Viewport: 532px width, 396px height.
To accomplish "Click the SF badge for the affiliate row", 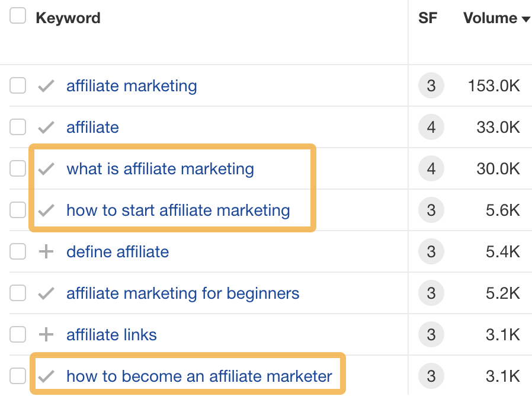I will coord(430,127).
